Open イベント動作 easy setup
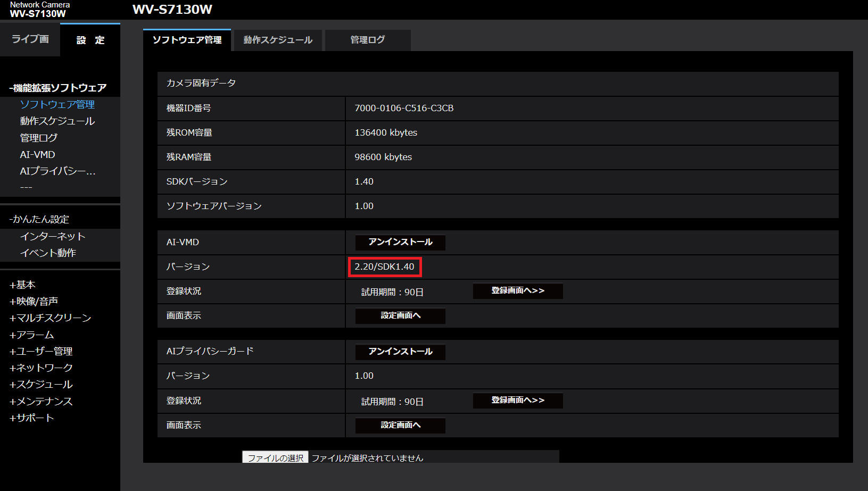868x491 pixels. 48,253
